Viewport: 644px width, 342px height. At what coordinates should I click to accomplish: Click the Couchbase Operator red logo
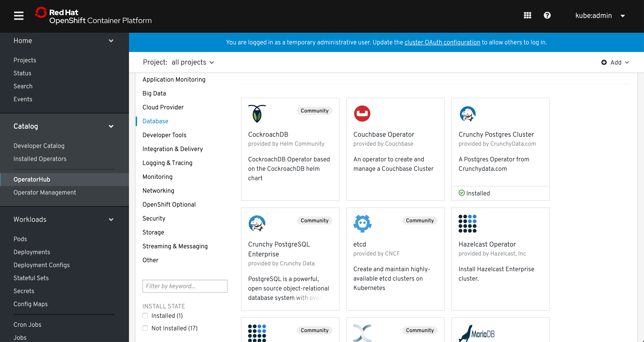pos(362,114)
